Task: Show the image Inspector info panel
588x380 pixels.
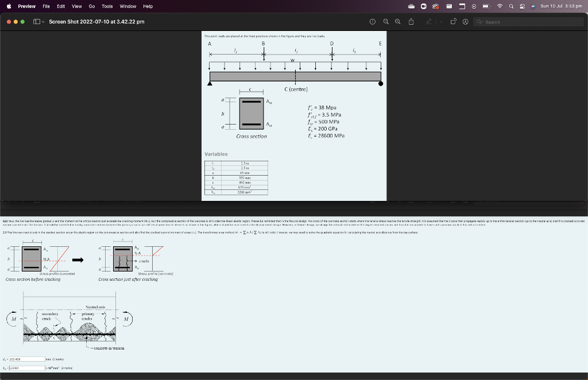Action: coord(372,22)
